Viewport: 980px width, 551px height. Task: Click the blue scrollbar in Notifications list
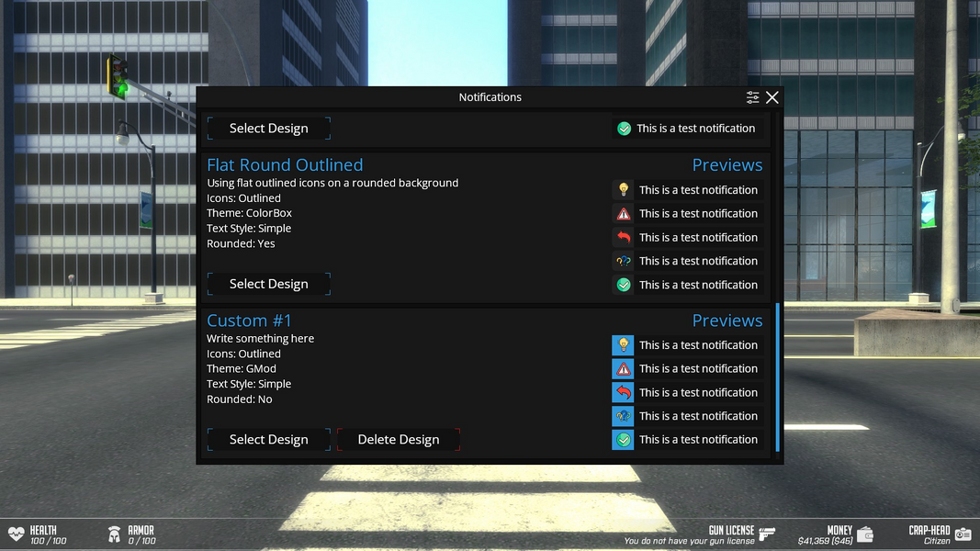point(778,377)
